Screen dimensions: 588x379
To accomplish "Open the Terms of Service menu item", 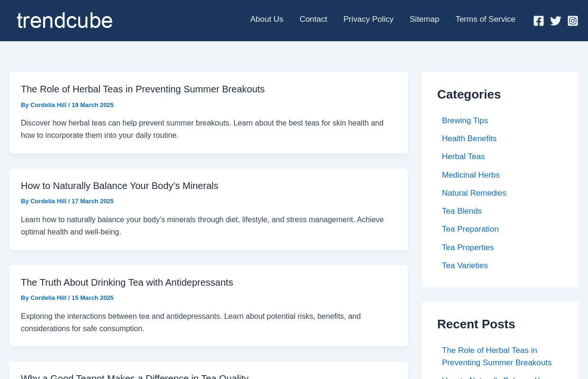I will click(485, 19).
